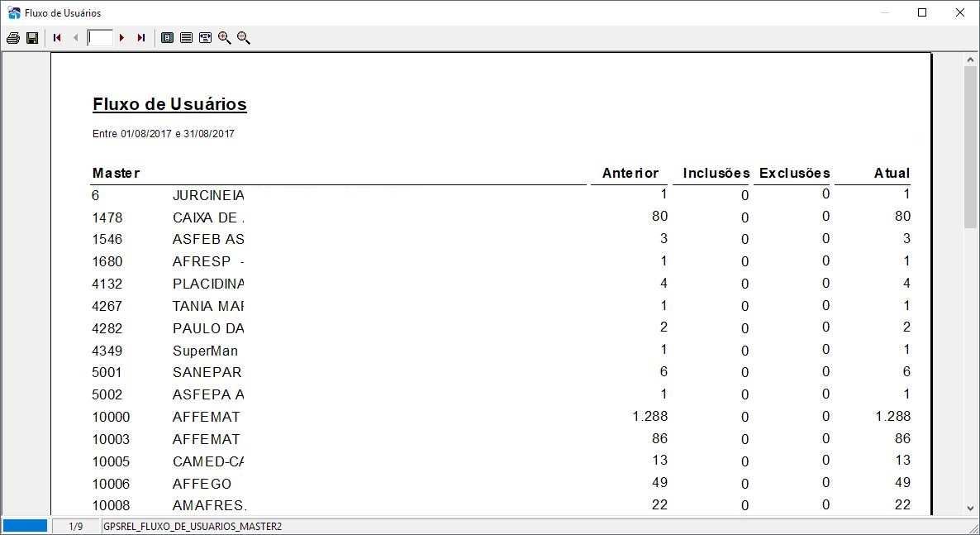
Task: Save the report with the floppy disk icon
Action: (32, 38)
